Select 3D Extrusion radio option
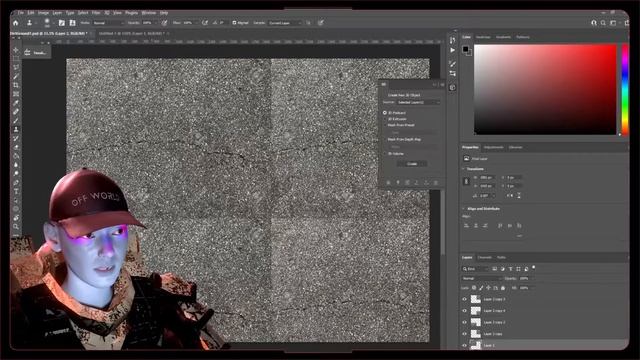Screen dimensions: 640x360 pyautogui.click(x=384, y=119)
